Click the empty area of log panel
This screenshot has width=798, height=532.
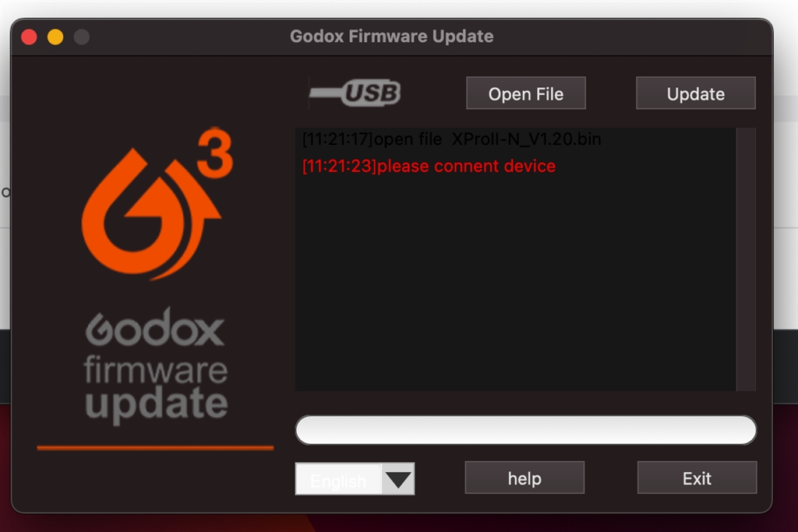pos(515,285)
